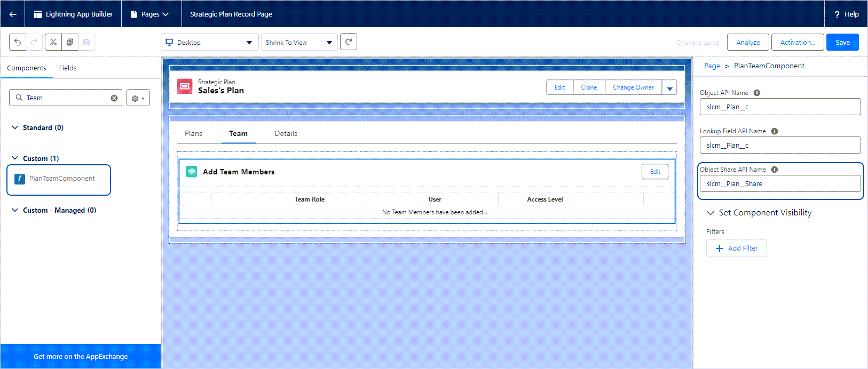Image resolution: width=868 pixels, height=369 pixels.
Task: Open the component filter gear menu
Action: 138,98
